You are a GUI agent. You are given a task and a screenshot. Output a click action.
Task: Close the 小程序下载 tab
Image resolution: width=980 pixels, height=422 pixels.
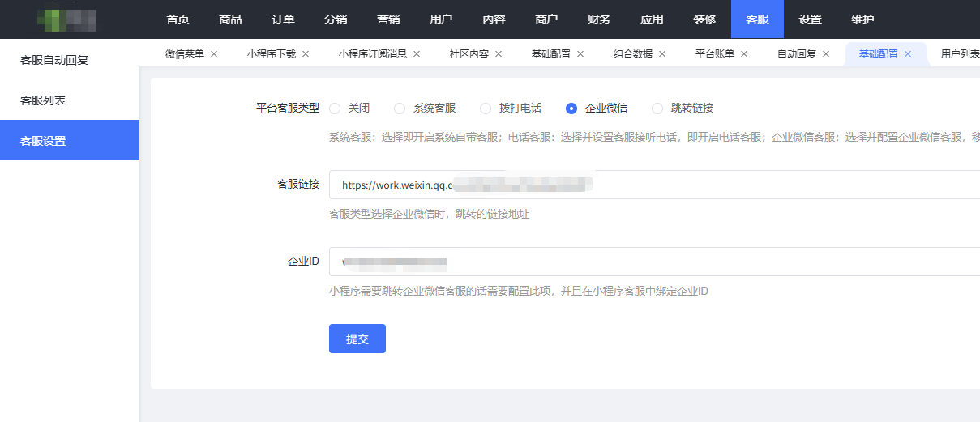click(x=306, y=54)
